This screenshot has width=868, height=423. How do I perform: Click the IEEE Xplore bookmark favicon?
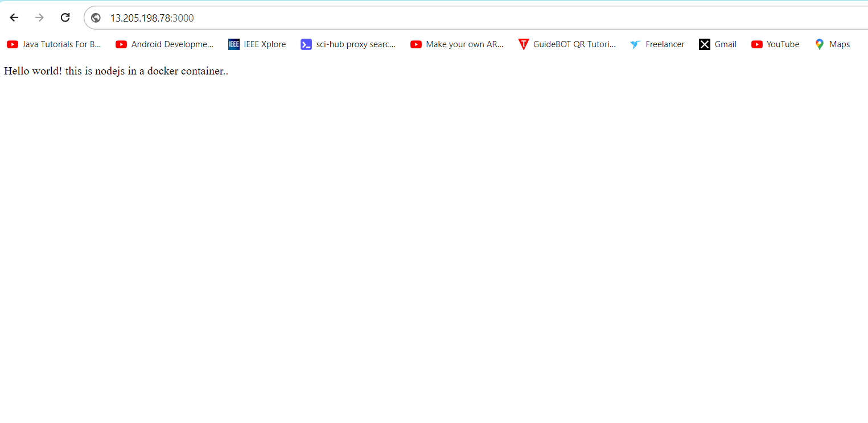pos(234,44)
